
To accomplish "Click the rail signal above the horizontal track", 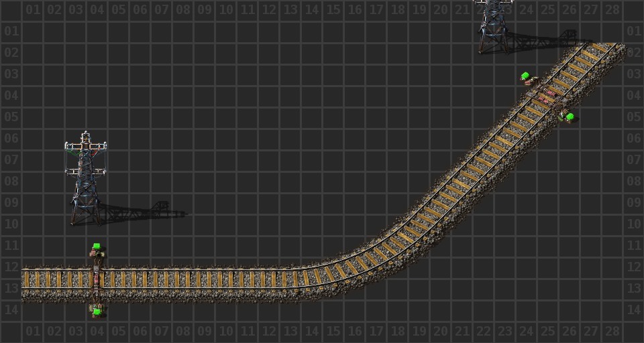I will click(97, 250).
